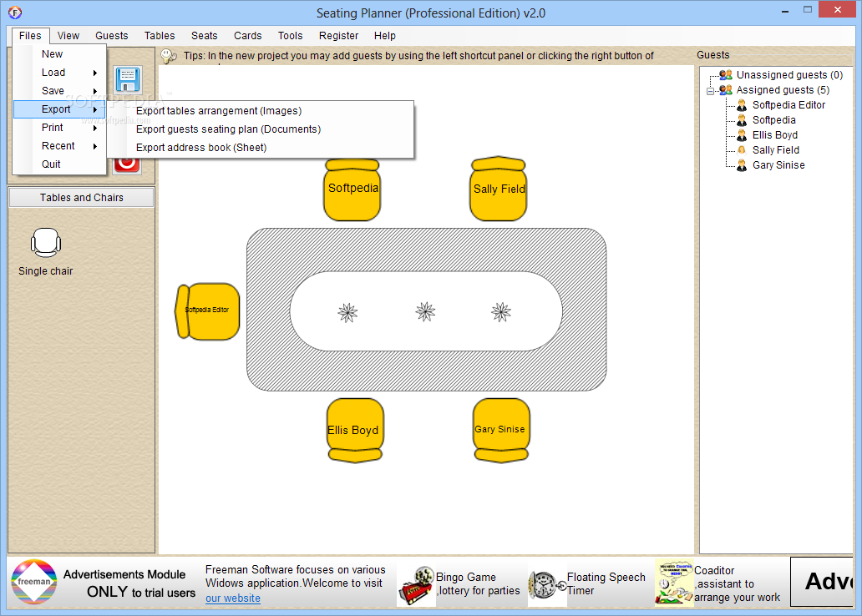Viewport: 862px width, 616px height.
Task: Click the female guest icon beside Sally Field
Action: coord(742,150)
